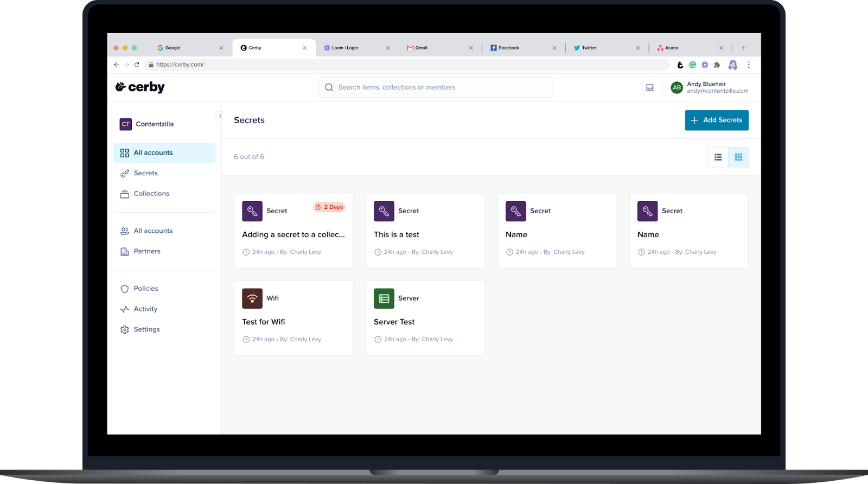Collapse the sidebar with chevron
The image size is (868, 484).
click(220, 116)
